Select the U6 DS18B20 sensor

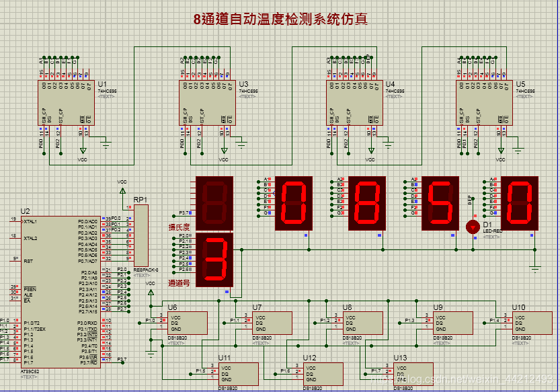[188, 323]
